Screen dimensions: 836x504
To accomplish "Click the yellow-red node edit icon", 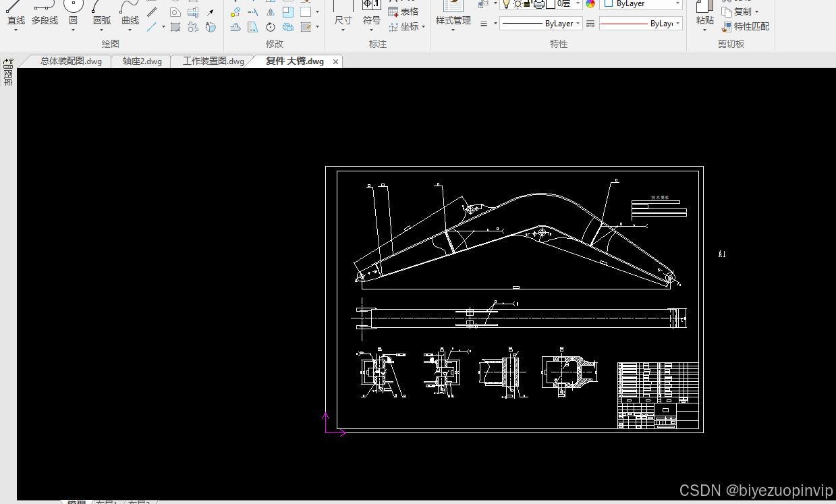I will tap(235, 12).
